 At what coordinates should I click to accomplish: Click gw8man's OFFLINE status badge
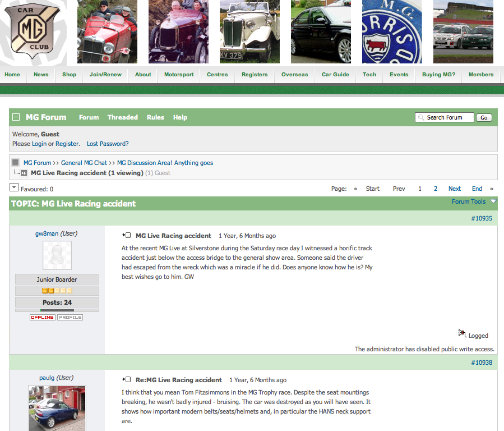pyautogui.click(x=43, y=318)
